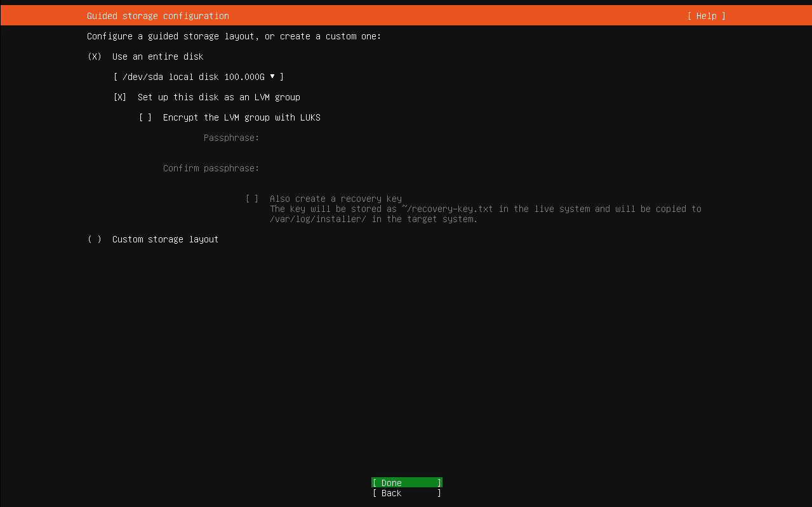This screenshot has width=812, height=507.
Task: Open Help from the top bar
Action: click(x=705, y=16)
